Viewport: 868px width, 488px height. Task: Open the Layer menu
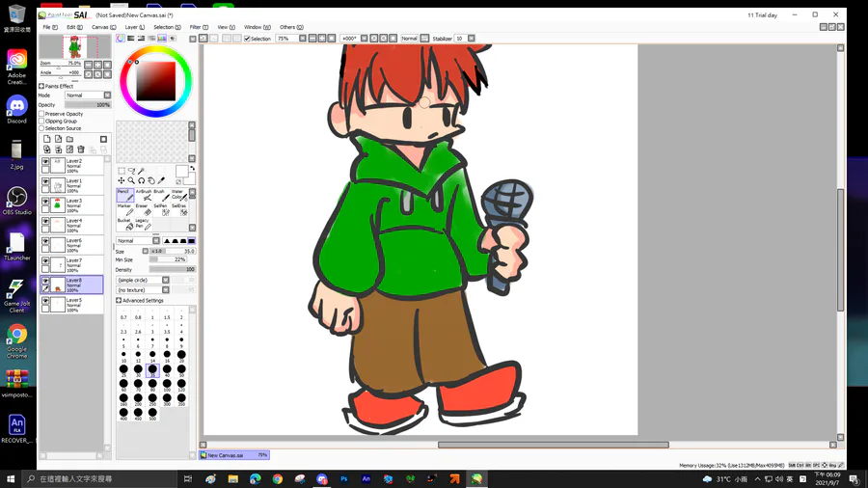point(134,27)
